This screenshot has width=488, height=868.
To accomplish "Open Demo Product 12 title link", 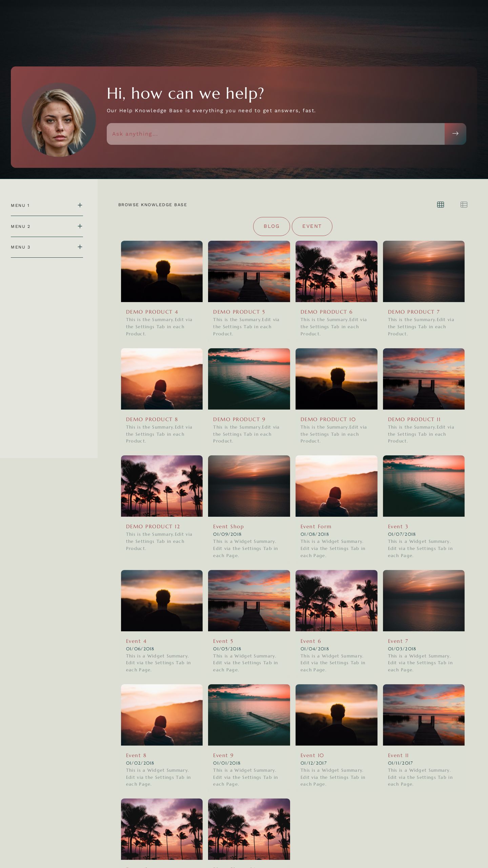I will click(153, 526).
